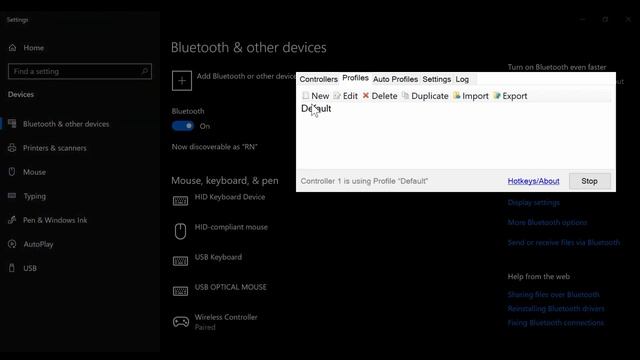
Task: Open More Bluetooth options link
Action: pos(547,222)
